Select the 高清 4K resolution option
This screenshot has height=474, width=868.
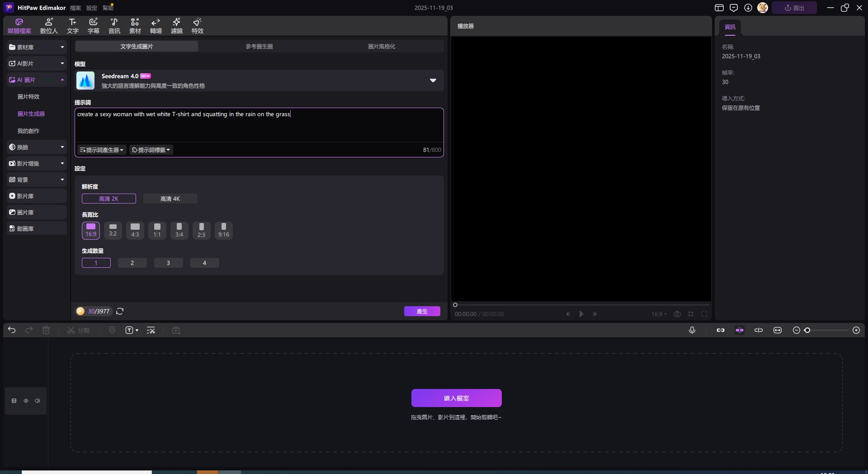[170, 199]
